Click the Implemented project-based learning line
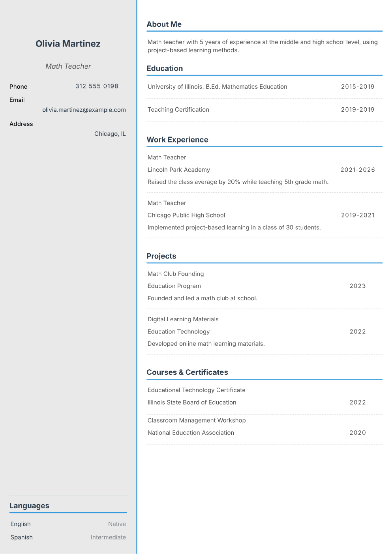 point(234,228)
